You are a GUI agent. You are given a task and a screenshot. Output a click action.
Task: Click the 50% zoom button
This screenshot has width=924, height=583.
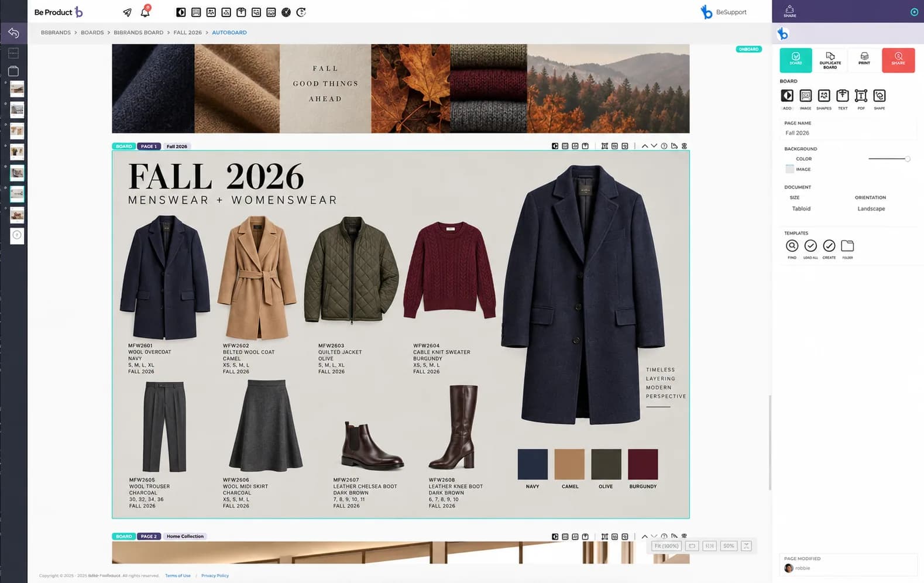(729, 546)
